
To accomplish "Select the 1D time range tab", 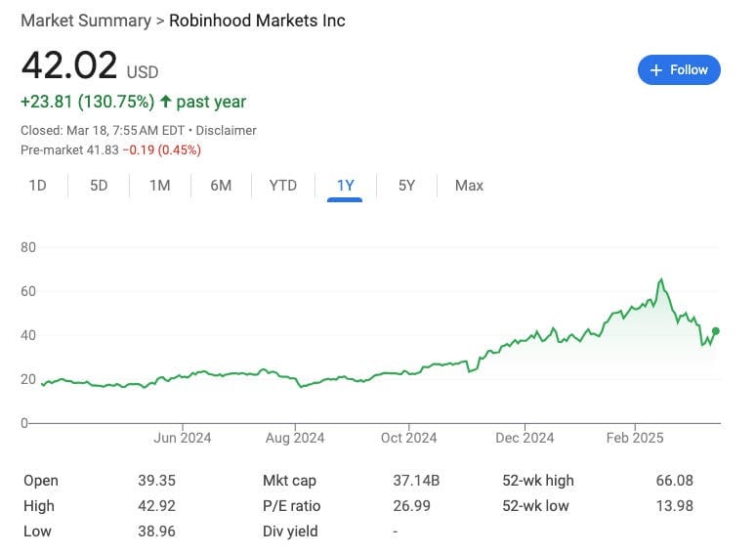I will (37, 186).
